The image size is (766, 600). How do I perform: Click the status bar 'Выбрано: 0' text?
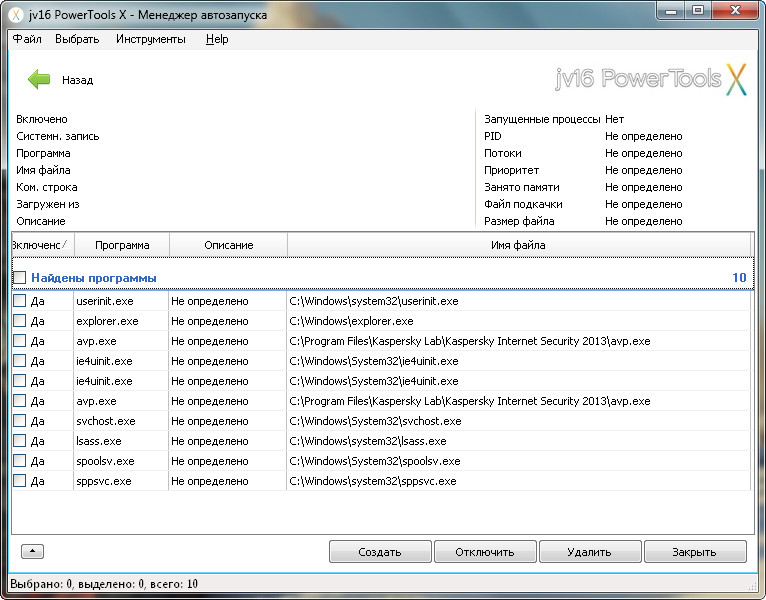click(x=39, y=584)
